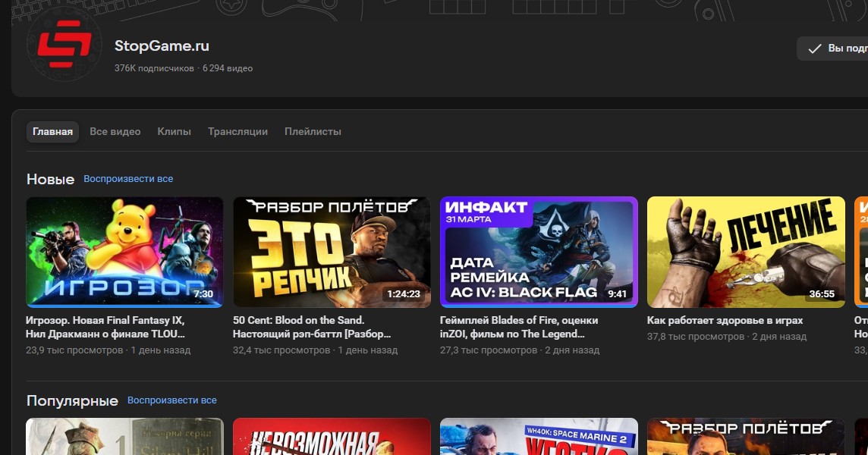868x455 pixels.
Task: Open the 'Клипы' tab
Action: tap(174, 131)
